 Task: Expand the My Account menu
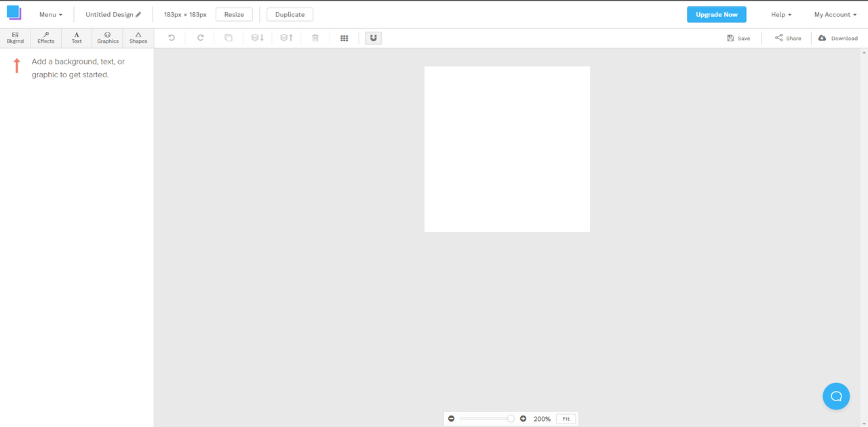pyautogui.click(x=835, y=14)
